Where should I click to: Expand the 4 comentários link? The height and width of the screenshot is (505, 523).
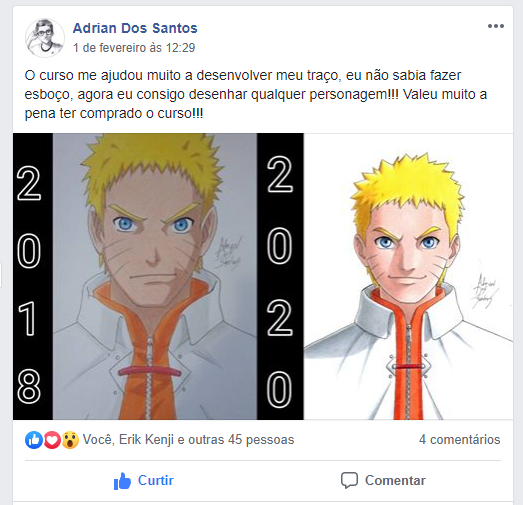coord(460,440)
